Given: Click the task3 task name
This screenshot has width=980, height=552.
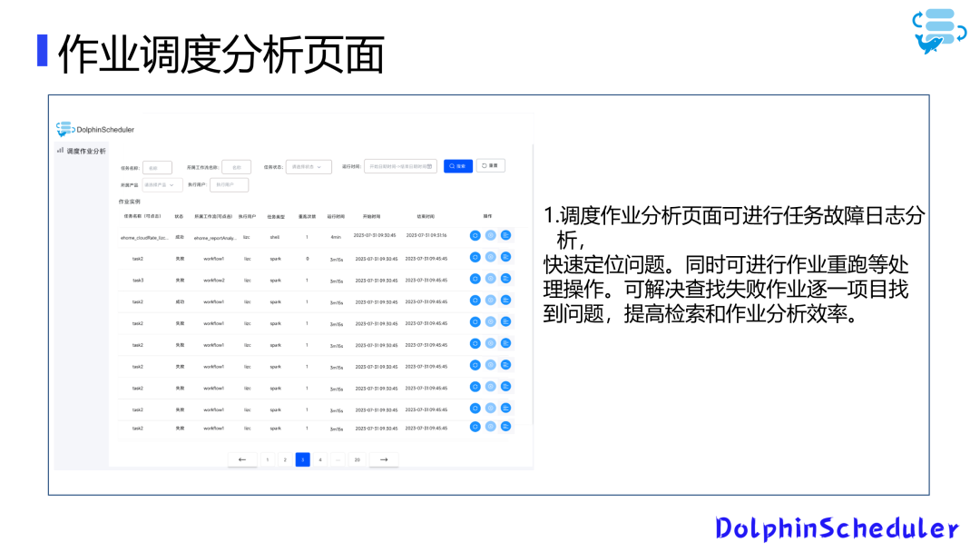Looking at the screenshot, I should [x=138, y=280].
